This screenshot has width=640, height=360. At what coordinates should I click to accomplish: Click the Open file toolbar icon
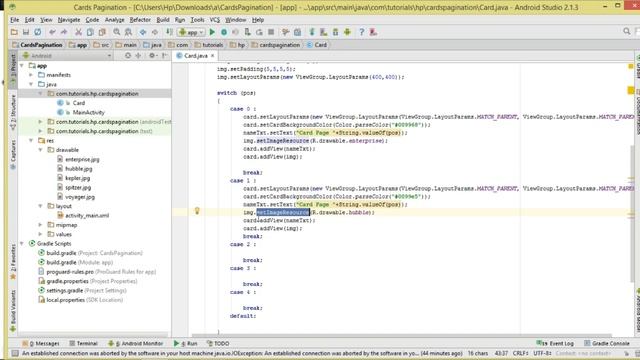pos(14,32)
